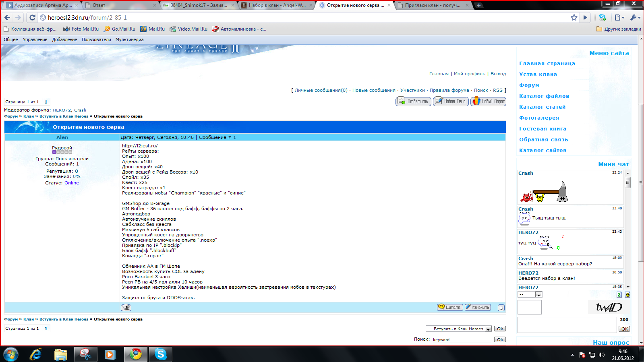
Task: Click the Новый Опрос button
Action: click(x=488, y=101)
